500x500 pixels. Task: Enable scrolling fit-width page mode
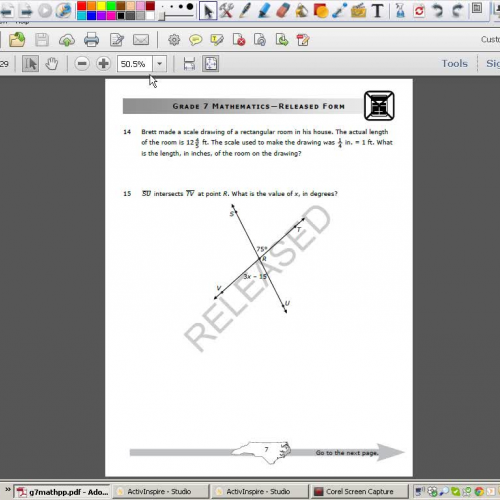click(x=189, y=63)
